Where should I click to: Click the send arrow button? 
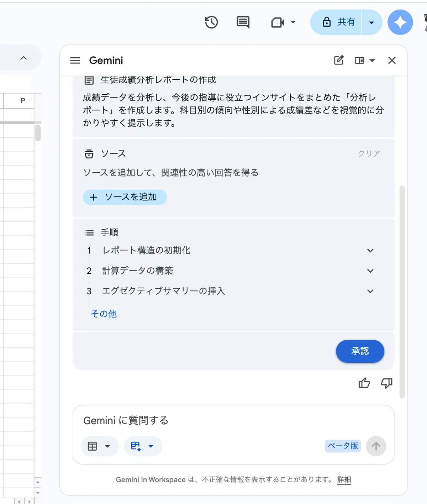pyautogui.click(x=376, y=446)
